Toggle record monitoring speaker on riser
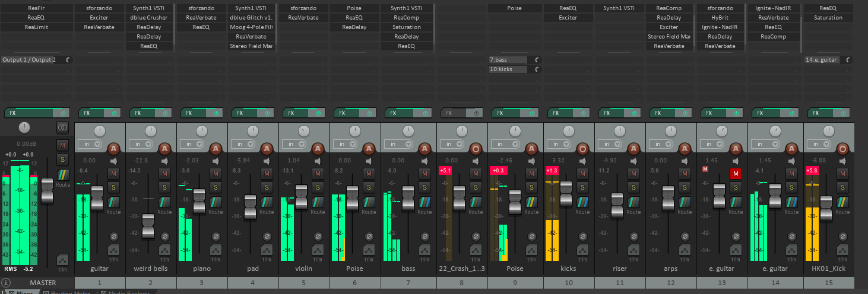This screenshot has height=294, width=868. tap(633, 161)
